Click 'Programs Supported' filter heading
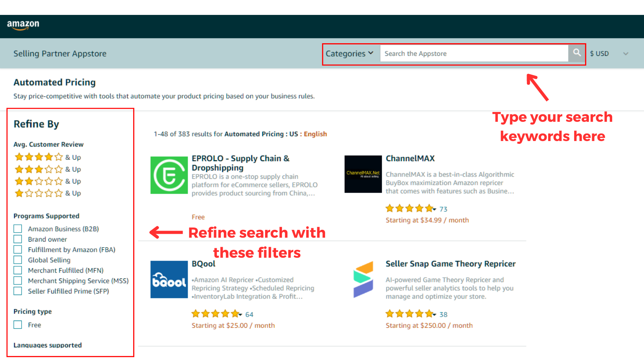This screenshot has height=363, width=644. pyautogui.click(x=46, y=216)
